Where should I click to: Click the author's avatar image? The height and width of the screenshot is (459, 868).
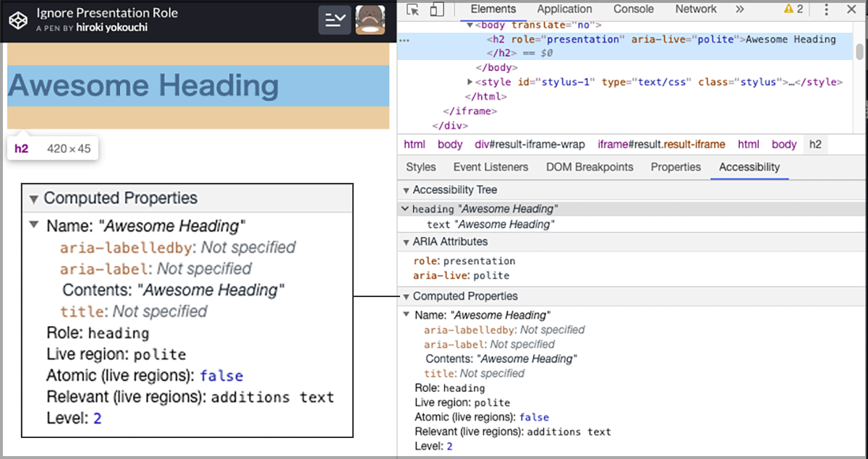(370, 20)
